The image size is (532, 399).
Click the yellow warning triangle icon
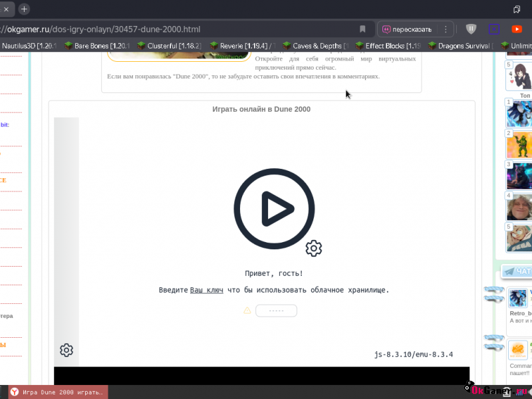tap(247, 310)
